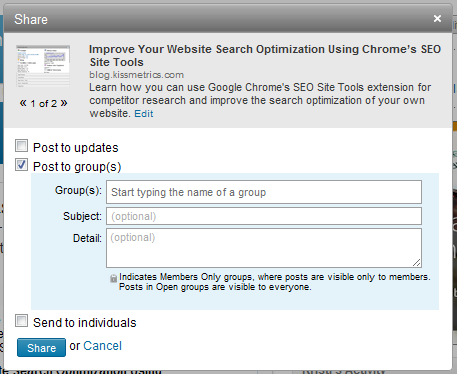
Task: Enable Post to updates checkbox
Action: point(21,146)
